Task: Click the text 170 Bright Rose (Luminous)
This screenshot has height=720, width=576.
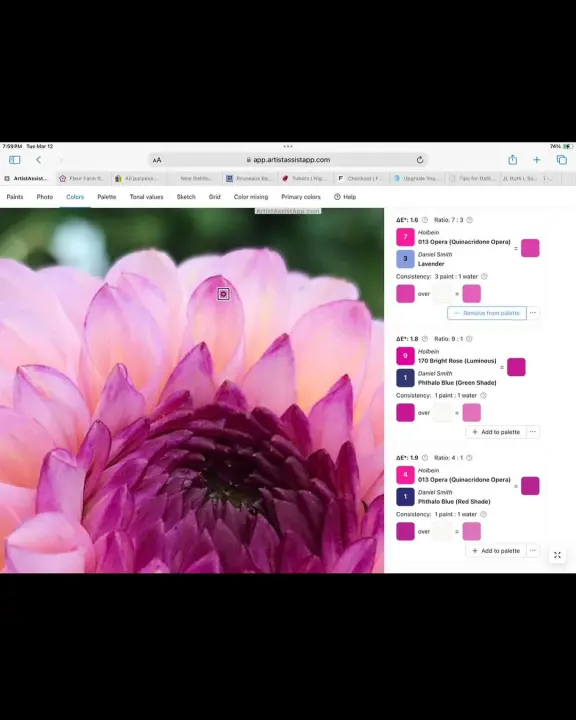Action: coord(457,361)
